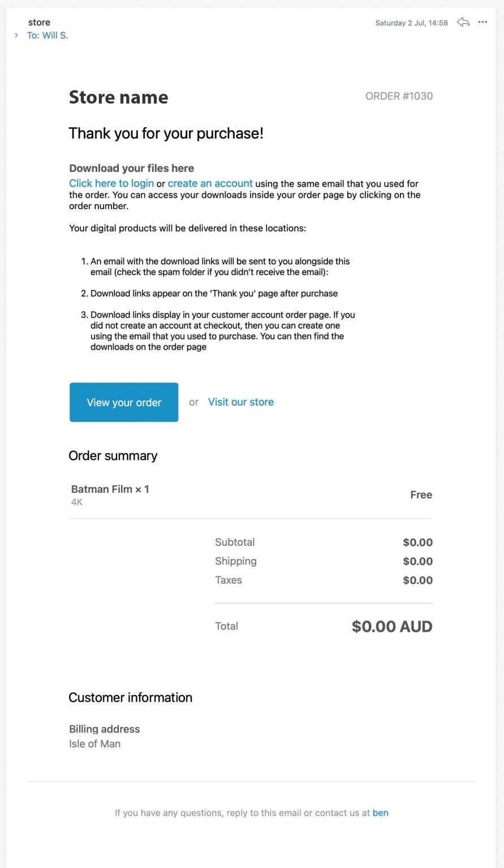Select the sender name 'store'
504x868 pixels.
39,23
